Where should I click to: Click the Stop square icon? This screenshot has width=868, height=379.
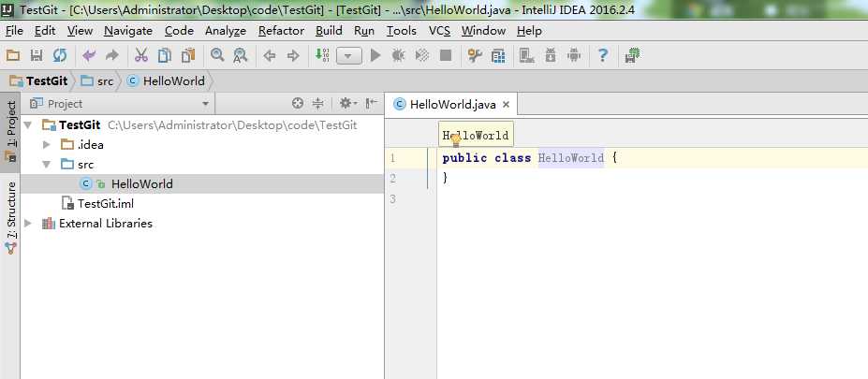click(446, 55)
